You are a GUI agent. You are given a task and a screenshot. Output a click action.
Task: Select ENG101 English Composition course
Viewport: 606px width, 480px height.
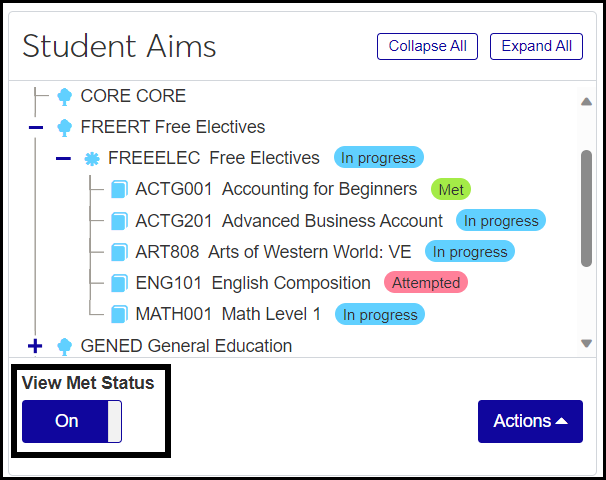(x=253, y=283)
